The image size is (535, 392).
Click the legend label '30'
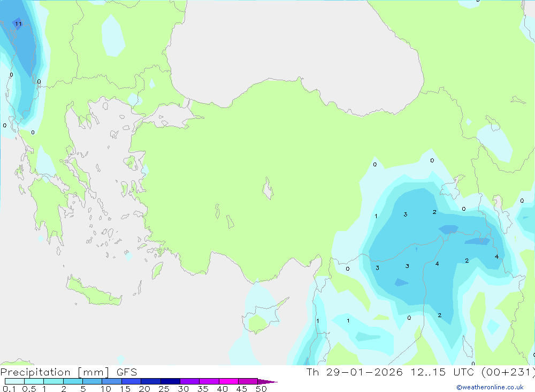183,389
